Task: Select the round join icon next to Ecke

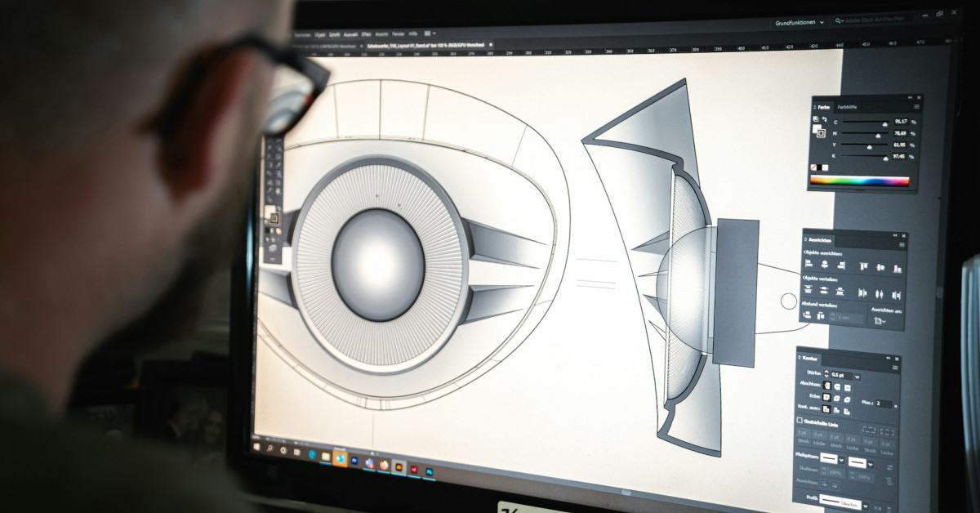Action: coord(837,397)
